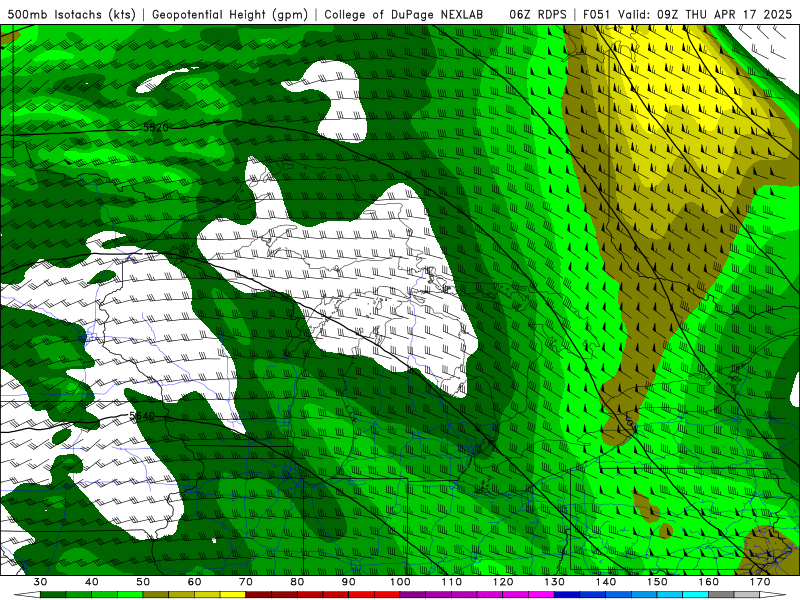Select the "F051" forecast hour text
The width and height of the screenshot is (800, 600).
pos(597,15)
